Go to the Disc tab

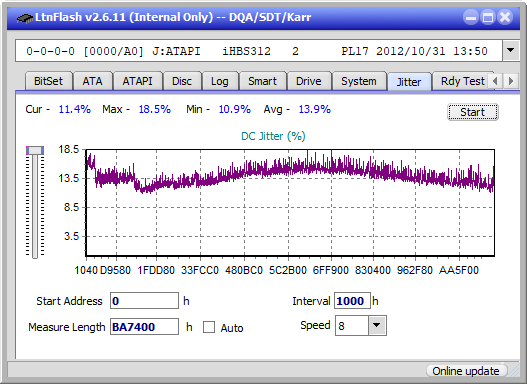coord(182,81)
